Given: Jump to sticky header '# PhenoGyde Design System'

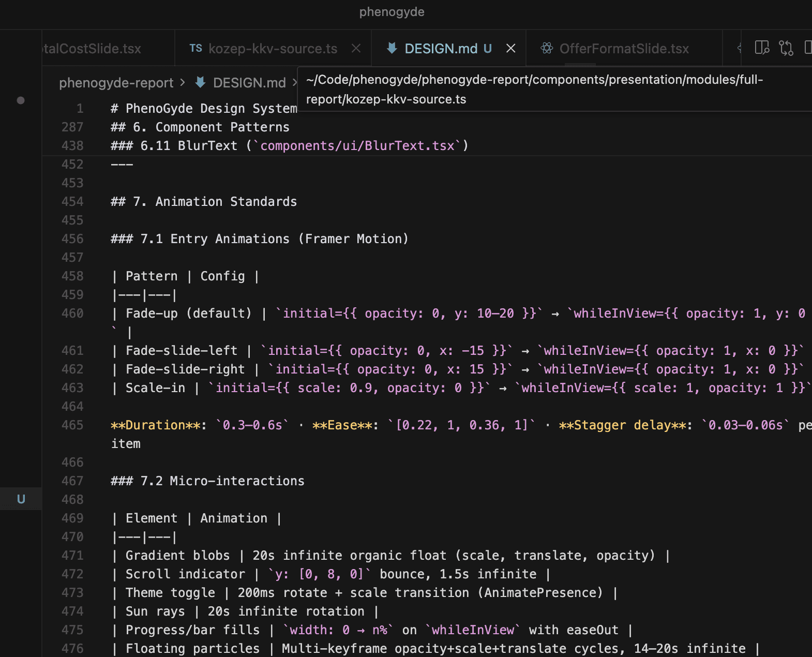Looking at the screenshot, I should coord(204,108).
